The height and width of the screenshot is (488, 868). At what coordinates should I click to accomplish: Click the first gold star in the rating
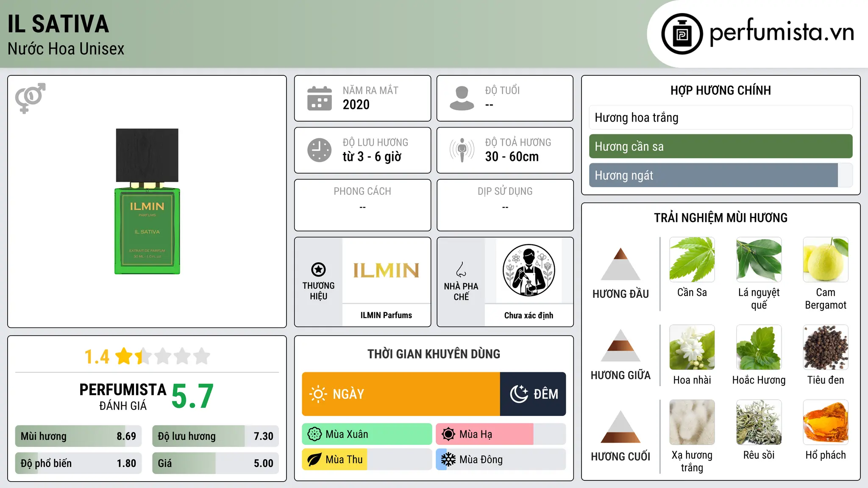tap(124, 356)
